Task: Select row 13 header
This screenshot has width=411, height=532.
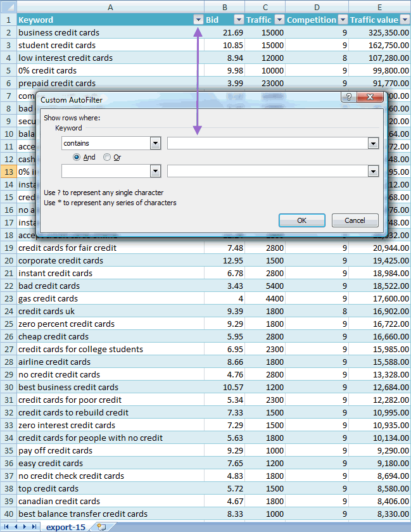Action: [x=8, y=172]
